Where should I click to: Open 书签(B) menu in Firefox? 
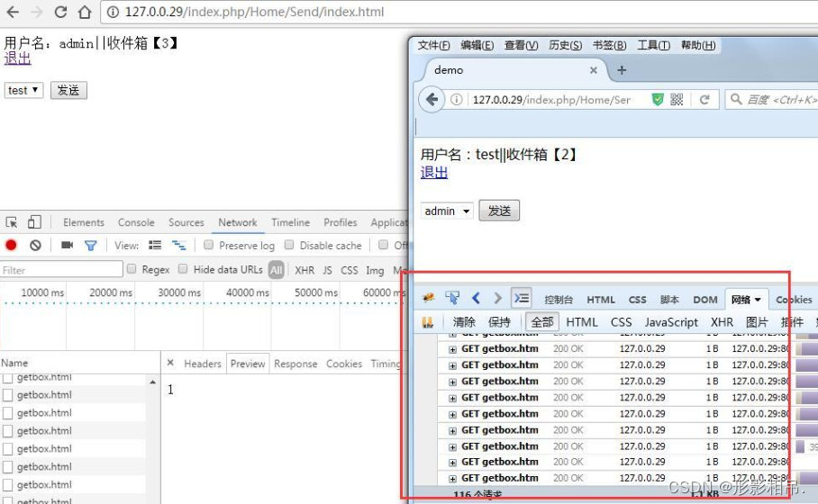(x=609, y=45)
